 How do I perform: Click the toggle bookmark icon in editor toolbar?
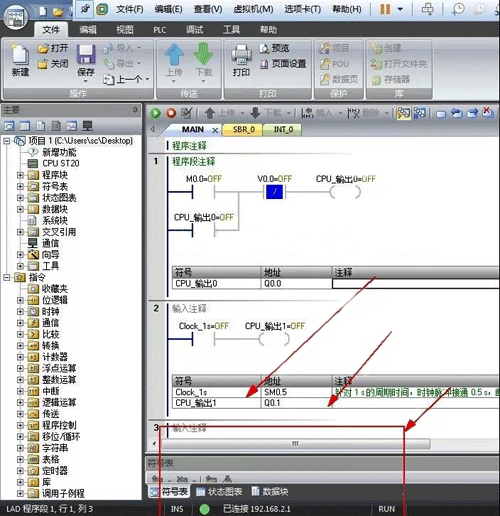pos(441,114)
